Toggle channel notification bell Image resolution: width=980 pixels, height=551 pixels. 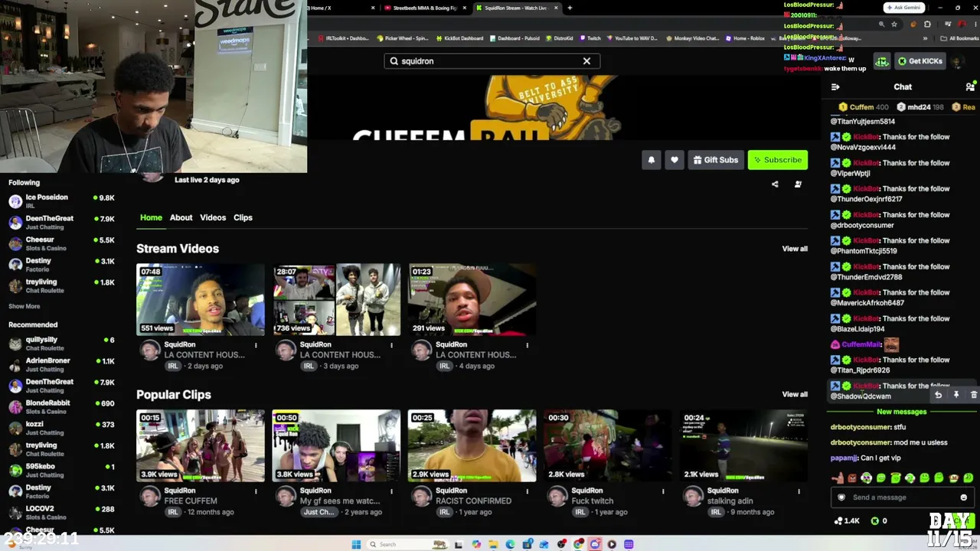click(652, 160)
